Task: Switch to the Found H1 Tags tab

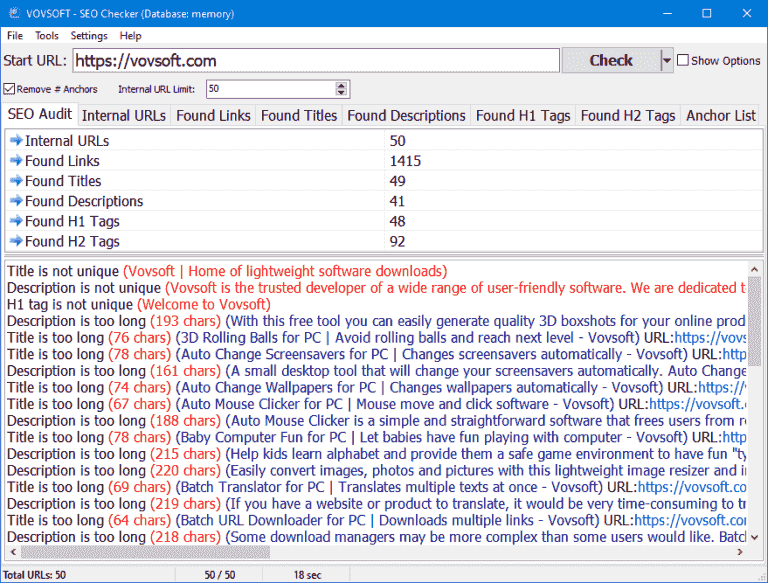Action: [523, 116]
